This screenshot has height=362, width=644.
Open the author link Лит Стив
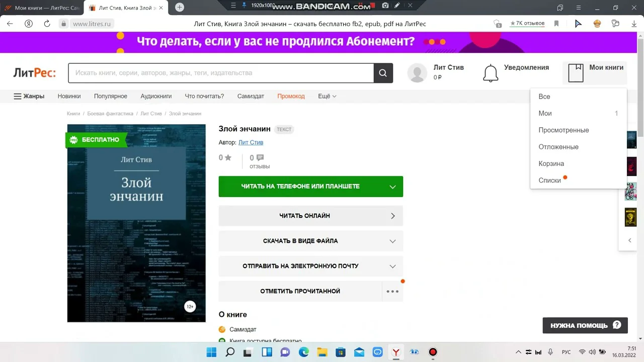[251, 142]
